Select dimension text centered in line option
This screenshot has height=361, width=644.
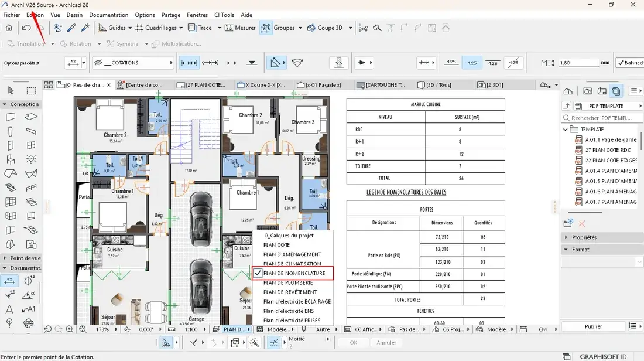point(472,63)
